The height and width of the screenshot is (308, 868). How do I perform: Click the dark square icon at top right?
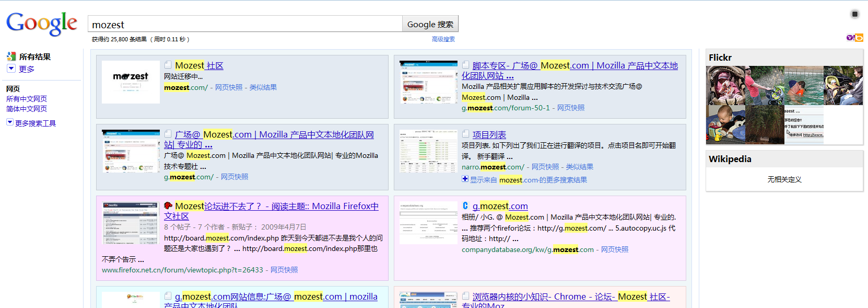[x=855, y=14]
